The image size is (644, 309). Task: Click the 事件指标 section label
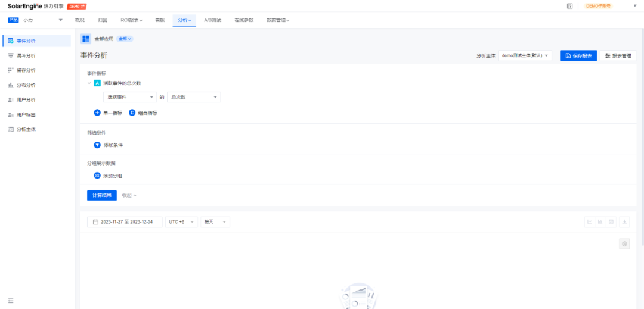(x=97, y=73)
